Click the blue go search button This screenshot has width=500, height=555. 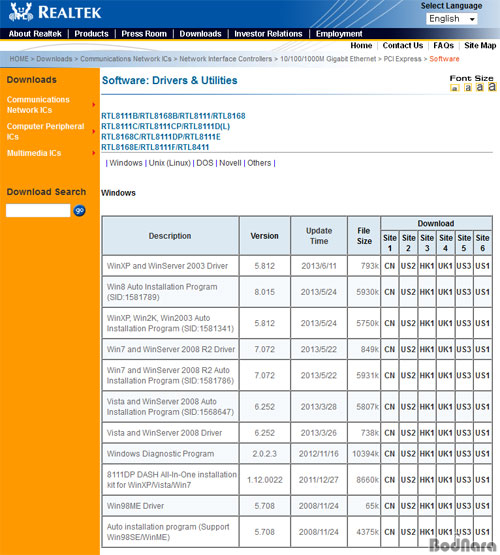point(80,211)
